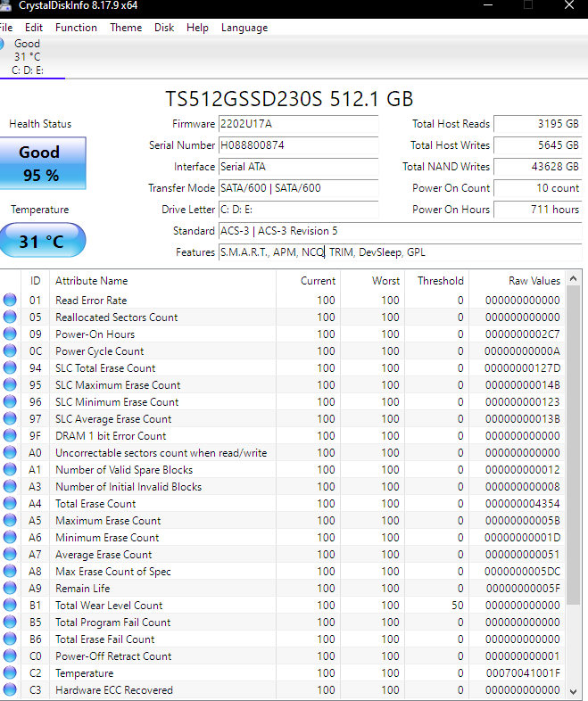Image resolution: width=588 pixels, height=701 pixels.
Task: Click the status orb for SLC Average Erase Count
Action: pyautogui.click(x=10, y=418)
